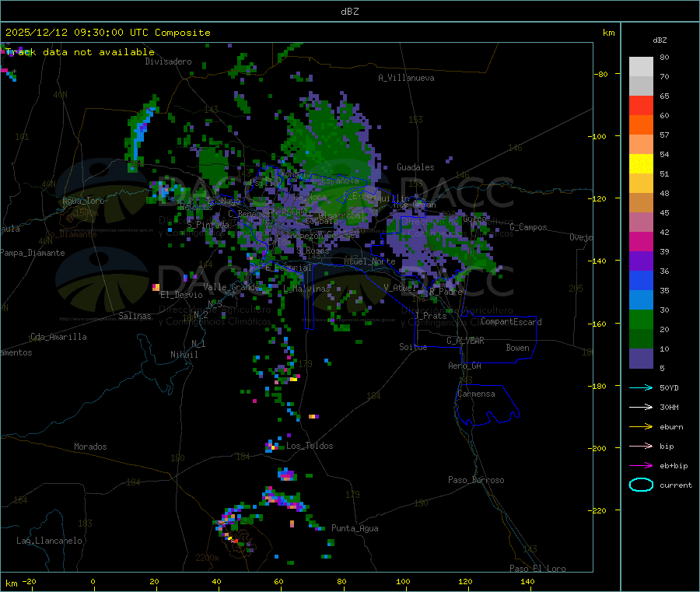Click the cyan 50YD arrow icon
The height and width of the screenshot is (592, 700).
click(x=641, y=387)
